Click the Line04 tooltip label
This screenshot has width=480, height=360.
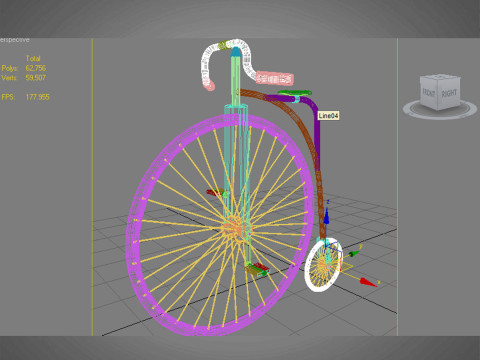coord(328,116)
